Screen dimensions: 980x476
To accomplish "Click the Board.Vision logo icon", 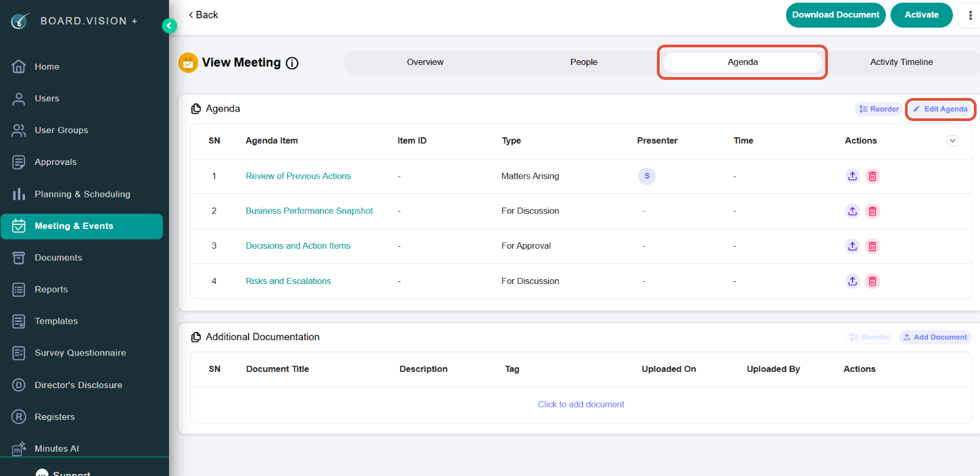I will click(20, 21).
